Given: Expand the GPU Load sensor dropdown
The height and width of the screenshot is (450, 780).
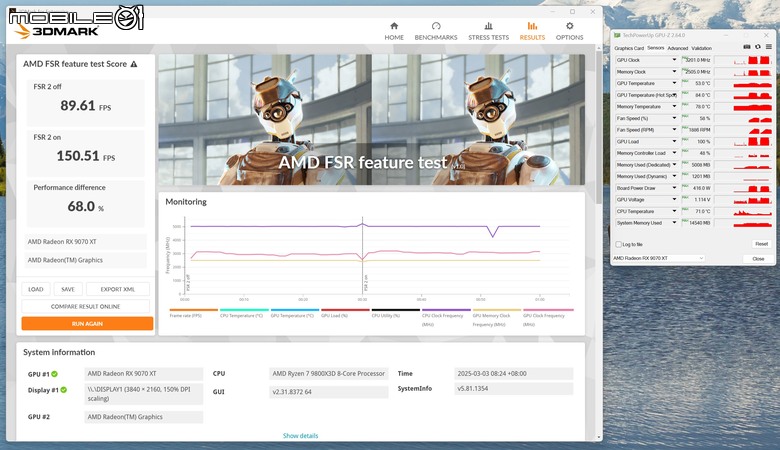Looking at the screenshot, I should [675, 142].
